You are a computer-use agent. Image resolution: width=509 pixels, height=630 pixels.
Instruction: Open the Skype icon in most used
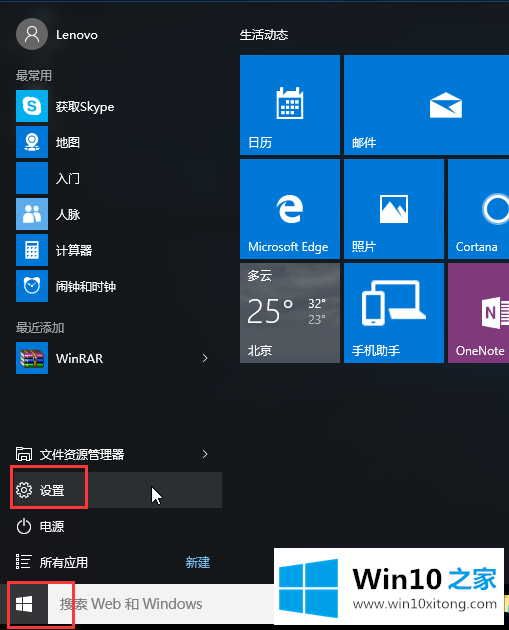pos(32,106)
